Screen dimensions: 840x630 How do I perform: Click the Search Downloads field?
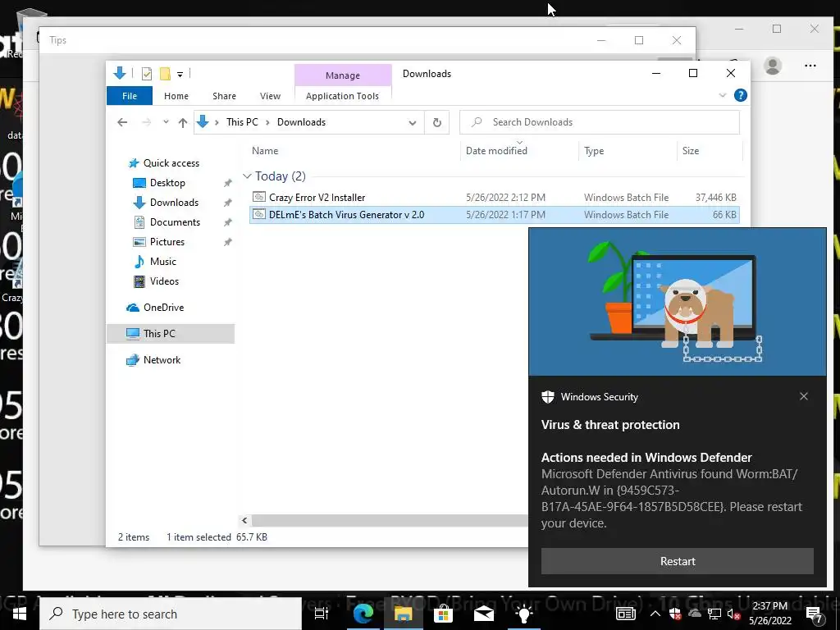pyautogui.click(x=600, y=122)
